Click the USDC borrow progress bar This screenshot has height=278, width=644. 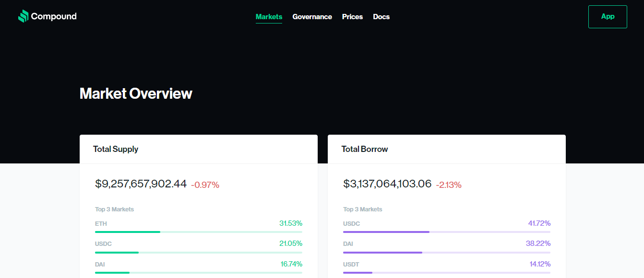[x=447, y=232]
